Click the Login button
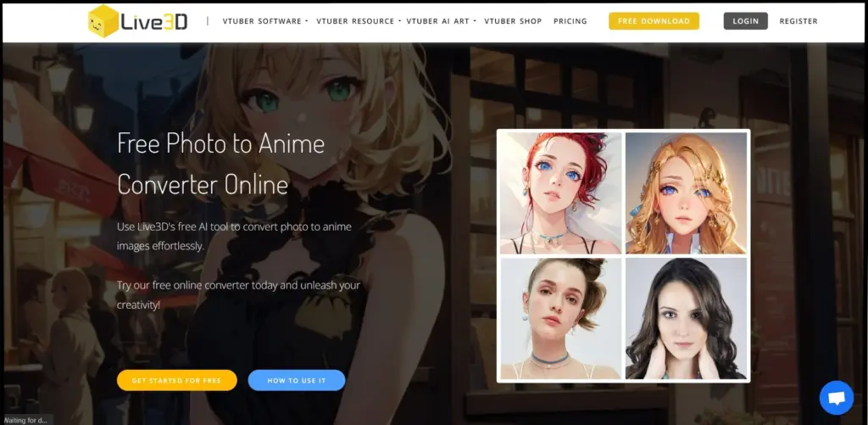The image size is (868, 425). pos(746,21)
